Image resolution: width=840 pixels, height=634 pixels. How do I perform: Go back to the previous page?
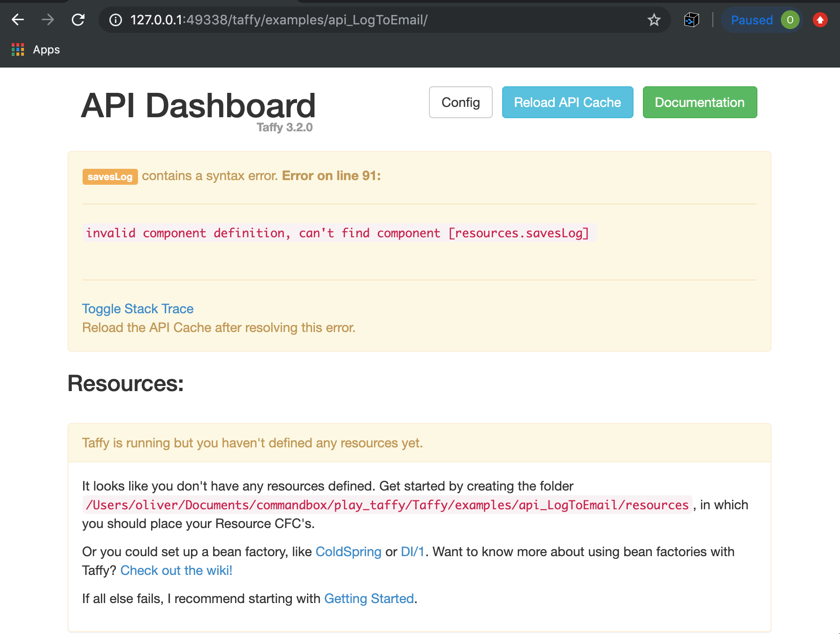tap(18, 20)
